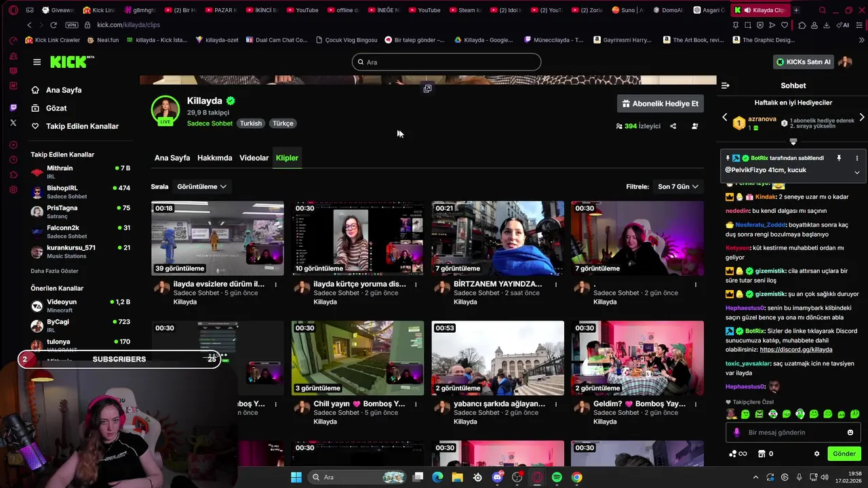The image size is (868, 488).
Task: Click the Türkçe tag
Action: click(x=283, y=123)
